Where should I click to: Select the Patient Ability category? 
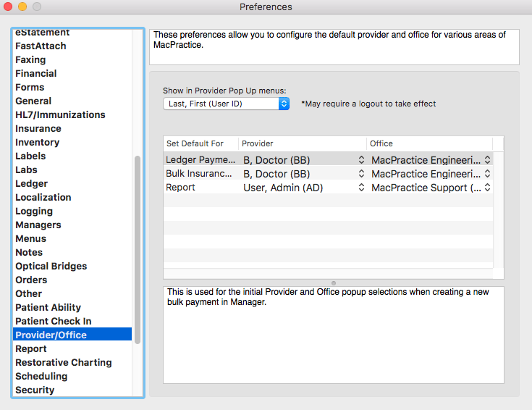click(48, 307)
